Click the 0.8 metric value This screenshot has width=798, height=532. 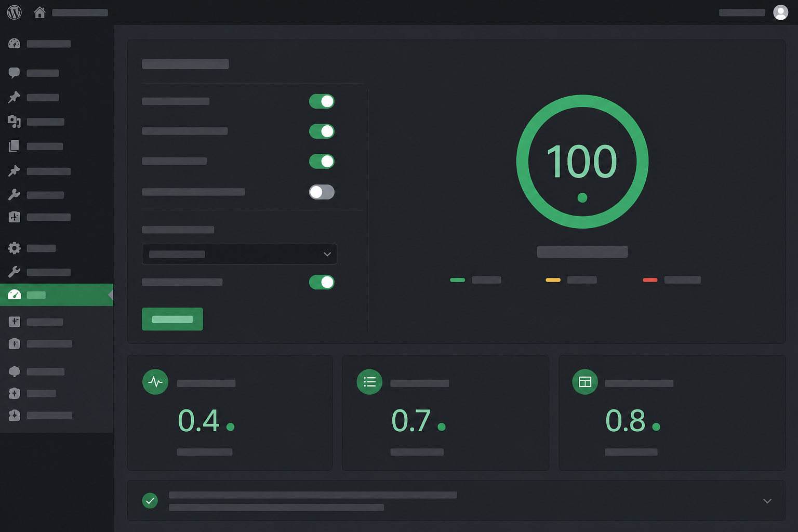pyautogui.click(x=626, y=421)
